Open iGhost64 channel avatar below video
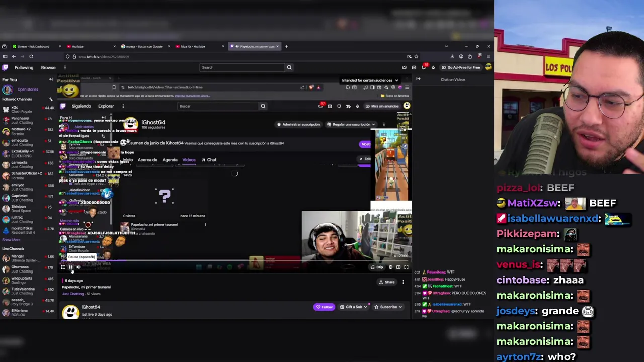This screenshot has width=644, height=362. point(70,311)
